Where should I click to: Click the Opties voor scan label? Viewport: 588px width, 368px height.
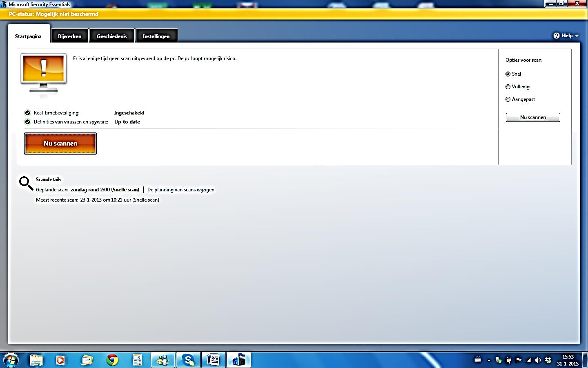click(x=524, y=60)
